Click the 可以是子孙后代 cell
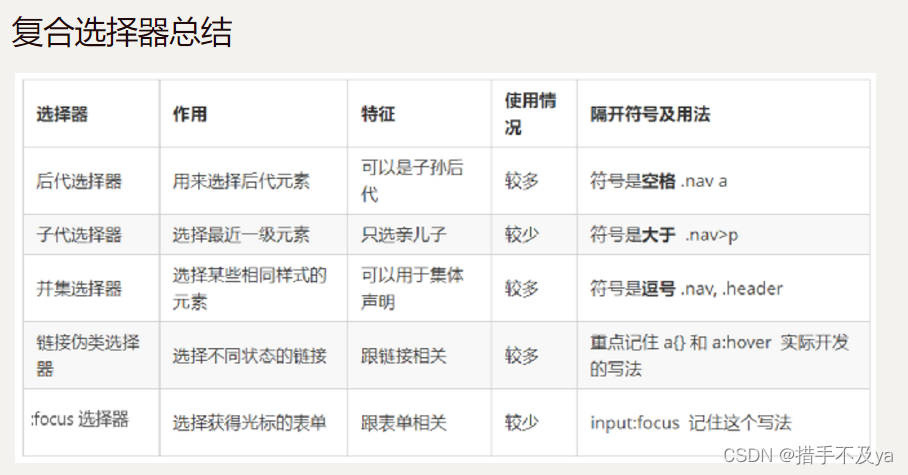Viewport: 908px width, 475px height. [419, 181]
